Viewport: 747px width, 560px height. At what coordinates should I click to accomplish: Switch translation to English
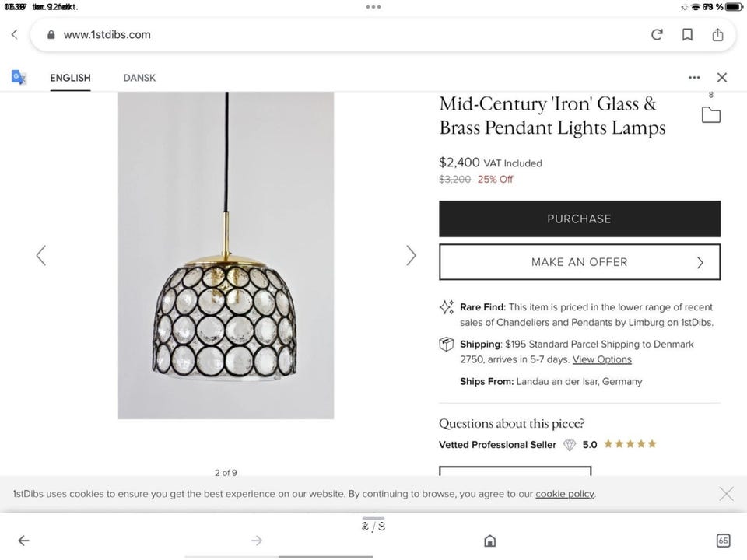[x=70, y=78]
